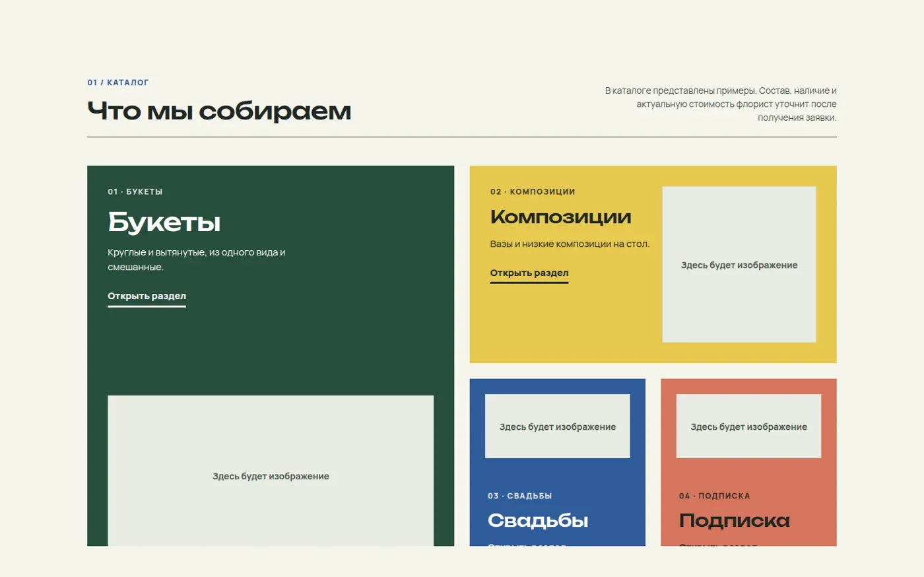The width and height of the screenshot is (924, 577).
Task: Click the Композиции card heading
Action: (560, 217)
